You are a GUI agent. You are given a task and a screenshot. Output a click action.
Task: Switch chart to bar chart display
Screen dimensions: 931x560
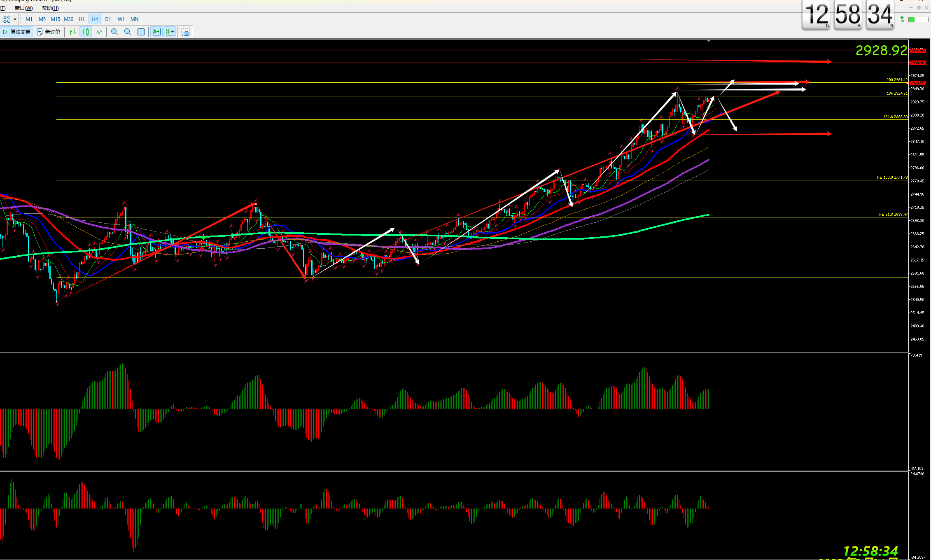coord(72,32)
